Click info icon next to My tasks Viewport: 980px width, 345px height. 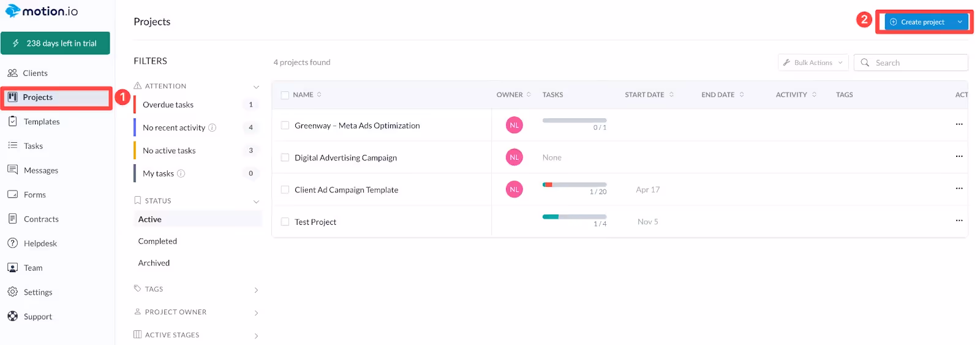point(181,173)
